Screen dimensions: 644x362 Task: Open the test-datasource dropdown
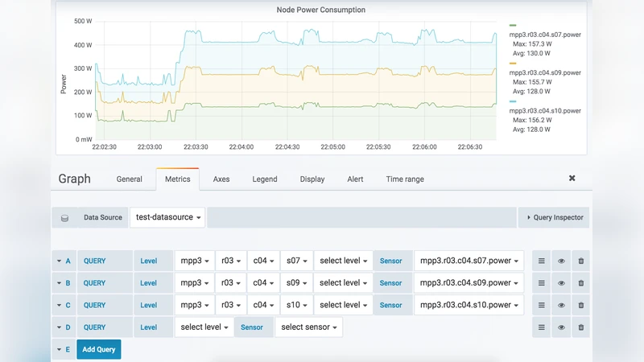[x=168, y=217]
